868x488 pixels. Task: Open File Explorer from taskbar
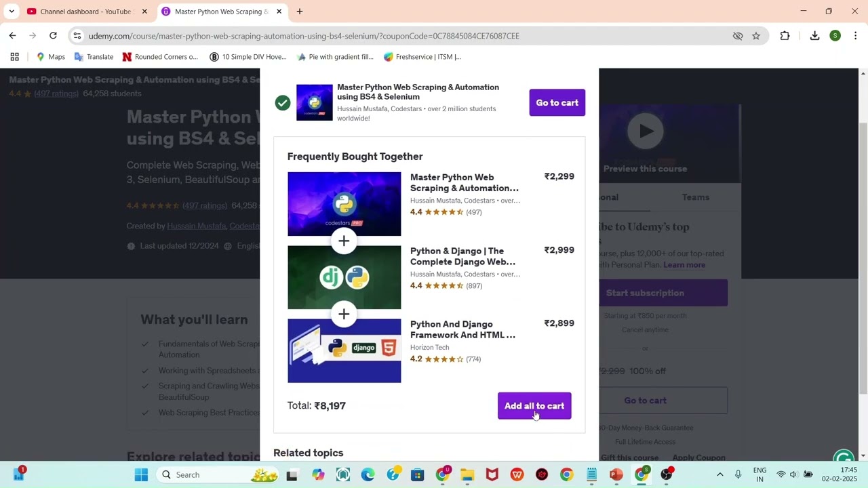tap(467, 474)
